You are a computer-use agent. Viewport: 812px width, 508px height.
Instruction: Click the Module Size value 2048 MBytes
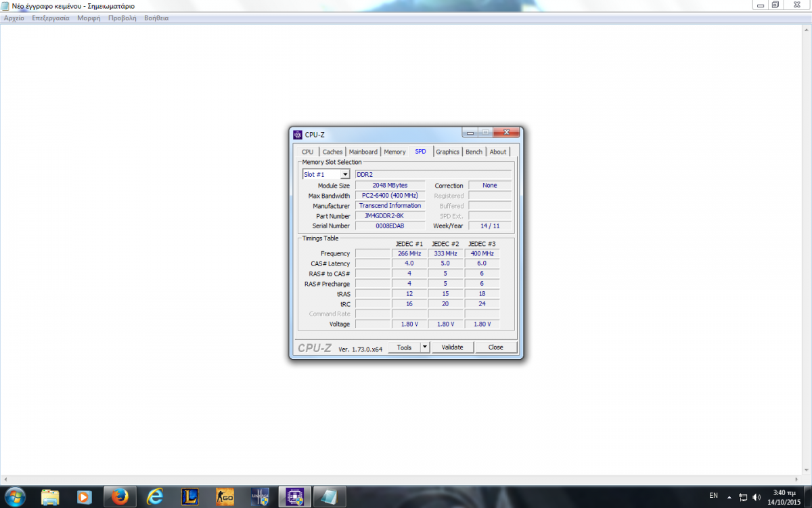pos(389,185)
